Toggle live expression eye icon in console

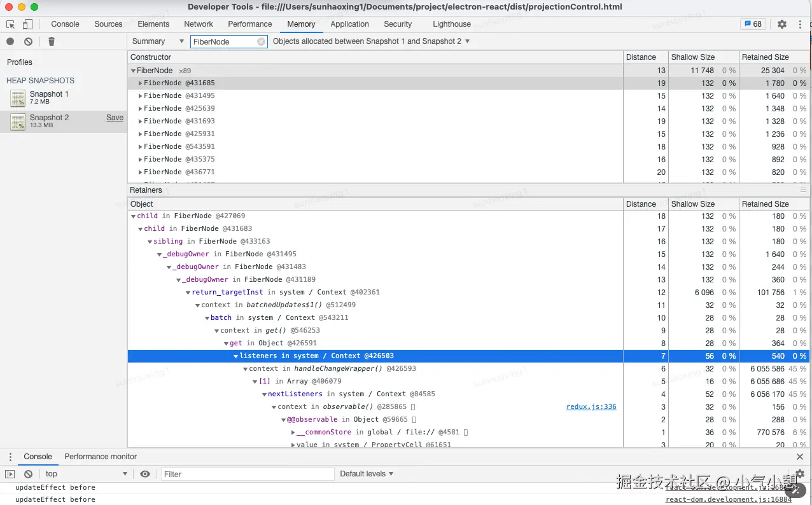145,474
